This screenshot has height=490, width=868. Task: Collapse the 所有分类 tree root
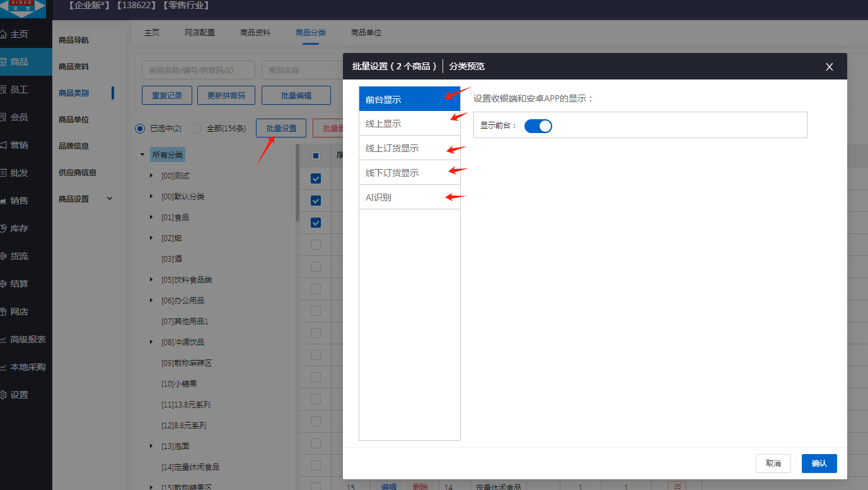pos(143,155)
